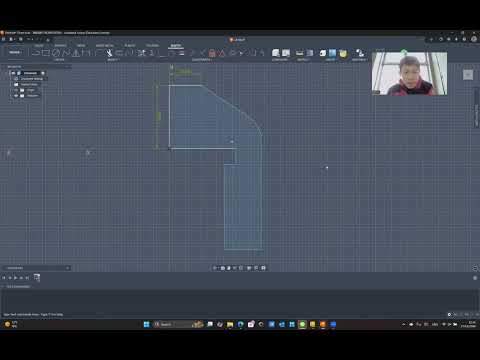Select the active Sketch tab

pyautogui.click(x=176, y=45)
